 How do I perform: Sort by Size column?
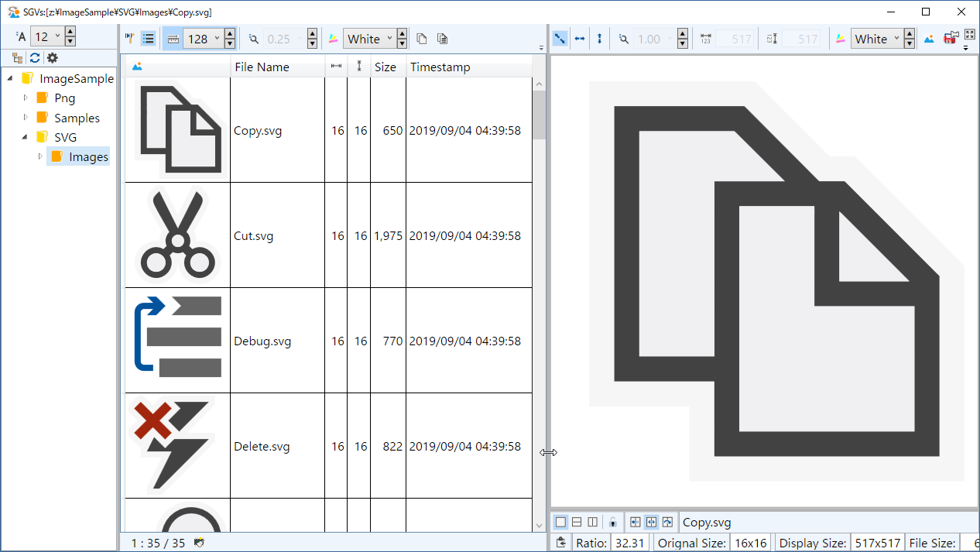pyautogui.click(x=385, y=67)
